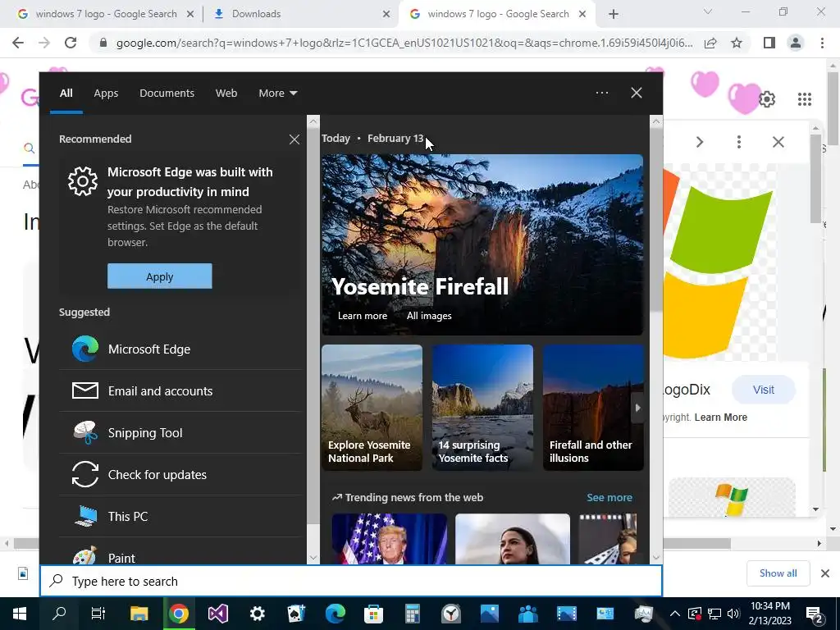Image resolution: width=840 pixels, height=630 pixels.
Task: Switch to Web search filter
Action: (x=226, y=94)
